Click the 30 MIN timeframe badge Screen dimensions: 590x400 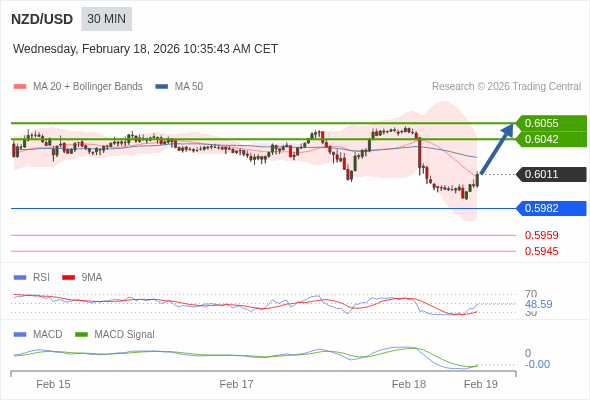coord(106,19)
